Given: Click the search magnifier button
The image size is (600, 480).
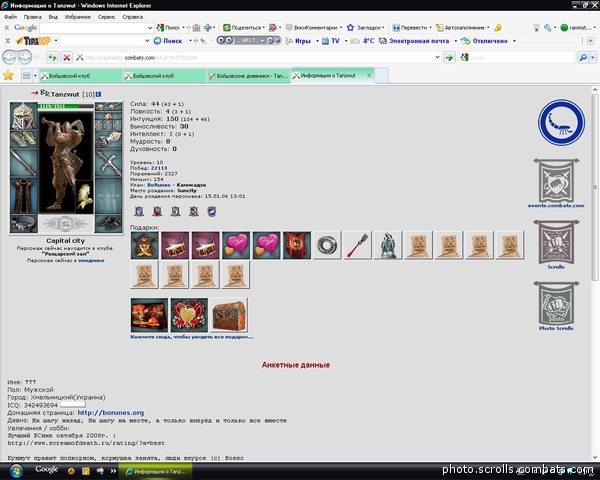Looking at the screenshot, I should pos(583,57).
